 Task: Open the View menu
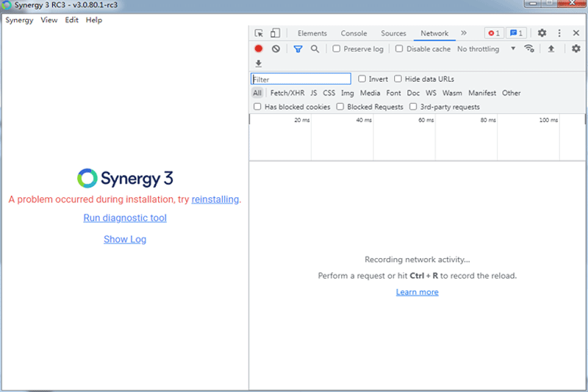(49, 21)
